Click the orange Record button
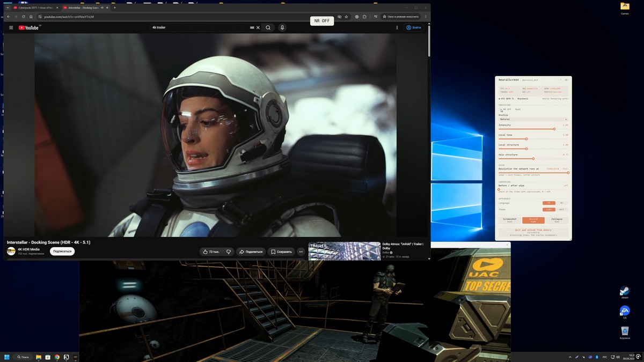The image size is (644, 362). point(533,220)
